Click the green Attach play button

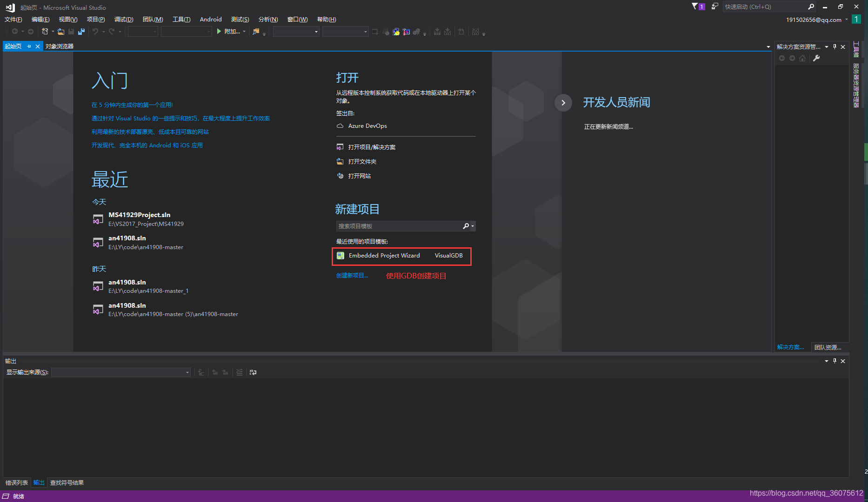point(219,32)
